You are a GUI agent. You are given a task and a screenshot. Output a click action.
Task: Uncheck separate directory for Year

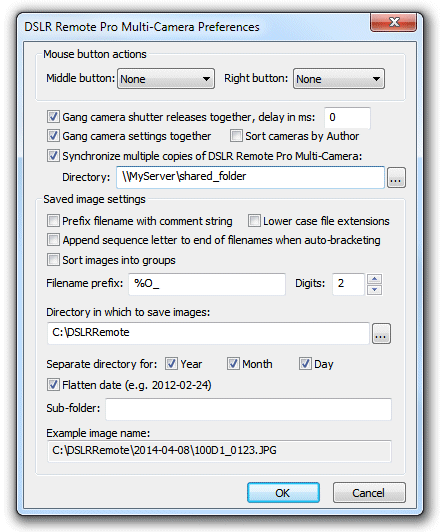[x=171, y=364]
